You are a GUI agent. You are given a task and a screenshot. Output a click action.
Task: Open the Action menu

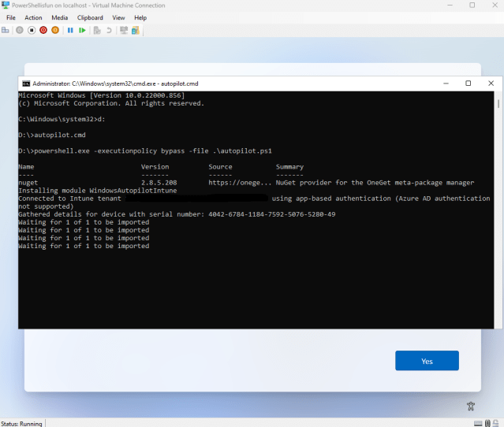coord(33,17)
